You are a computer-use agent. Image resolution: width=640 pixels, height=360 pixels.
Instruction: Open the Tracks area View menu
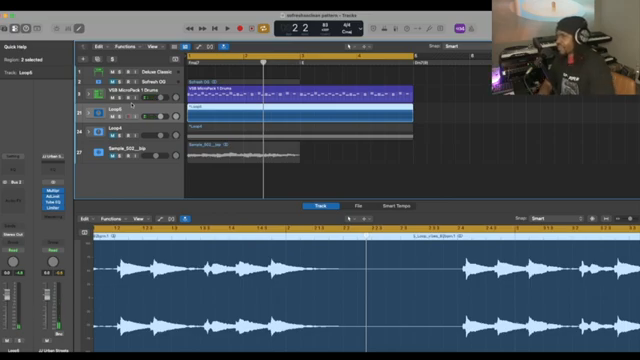(154, 47)
